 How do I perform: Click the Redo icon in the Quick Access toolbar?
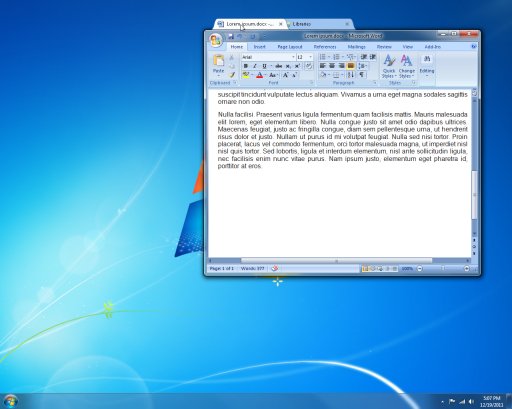253,36
